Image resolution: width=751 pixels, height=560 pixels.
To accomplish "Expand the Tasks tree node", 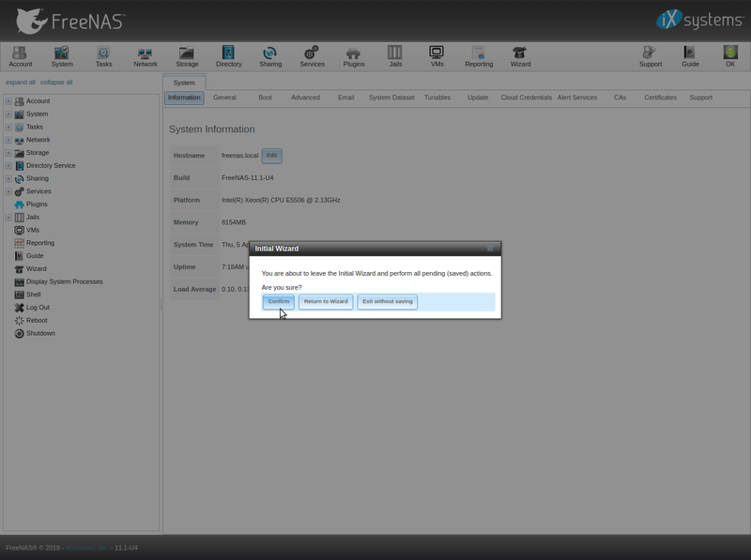I will click(x=8, y=127).
